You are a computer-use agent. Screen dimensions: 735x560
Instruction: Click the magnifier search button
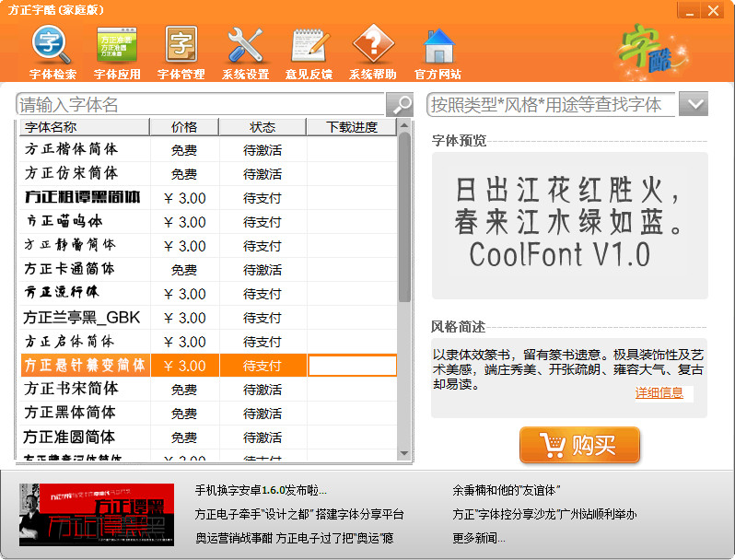point(400,104)
